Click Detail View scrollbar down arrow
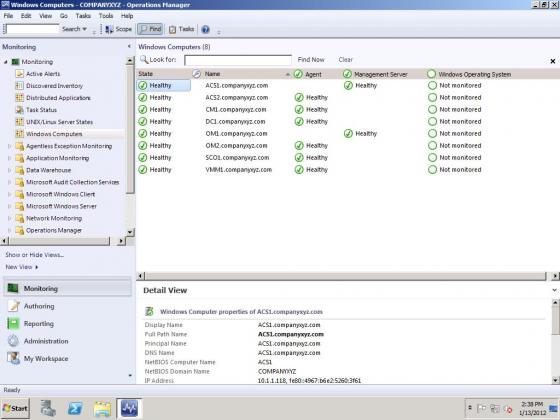560x420 pixels. (x=555, y=380)
